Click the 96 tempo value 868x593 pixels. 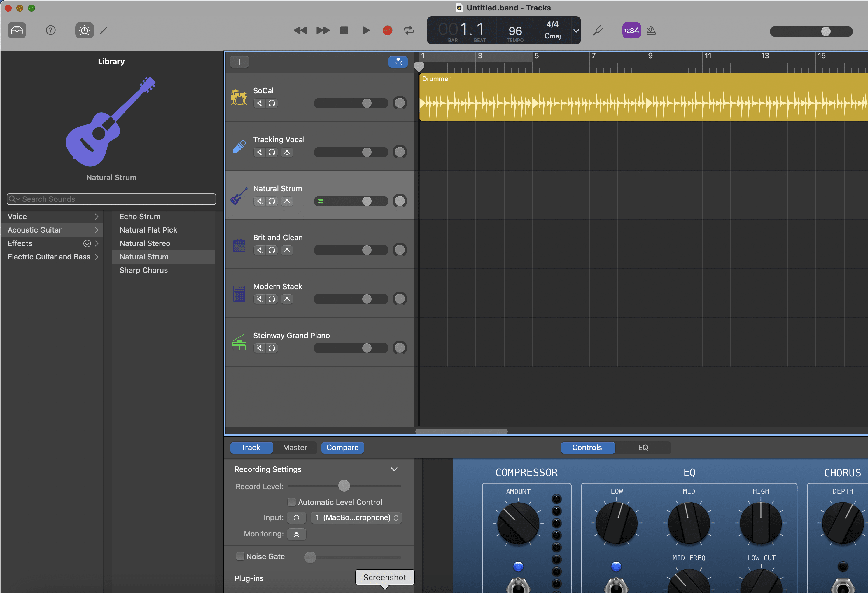tap(515, 31)
